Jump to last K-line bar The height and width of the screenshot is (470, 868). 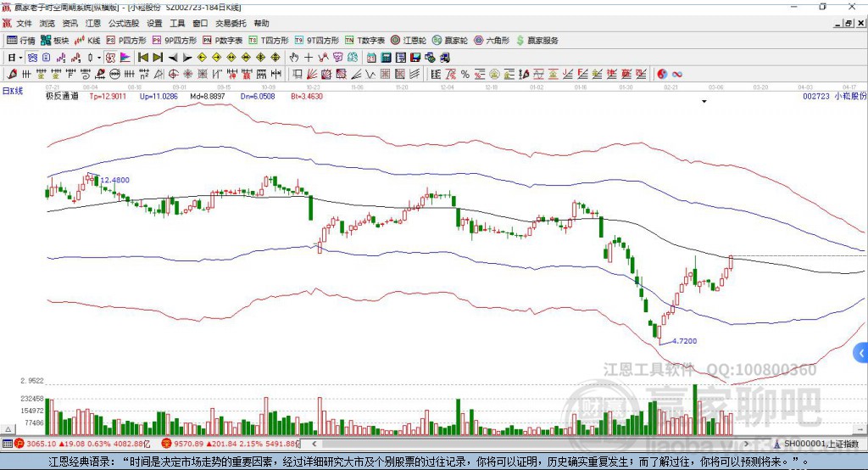click(158, 58)
